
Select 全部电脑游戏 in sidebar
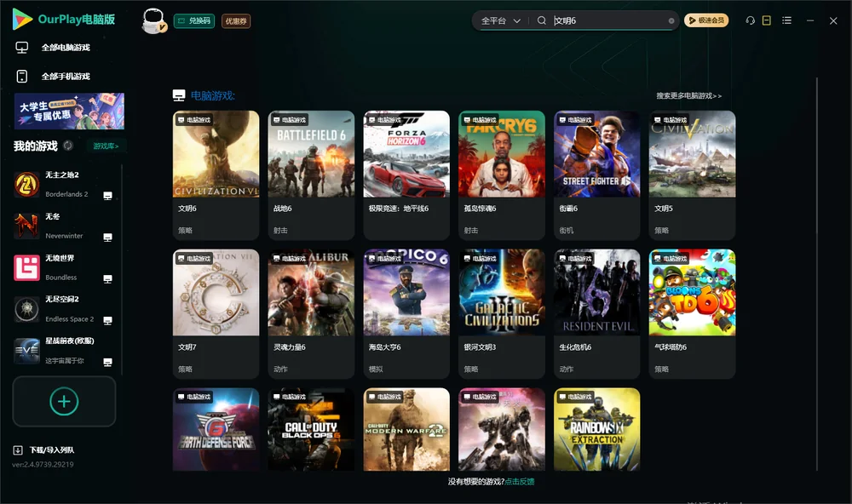pyautogui.click(x=66, y=48)
